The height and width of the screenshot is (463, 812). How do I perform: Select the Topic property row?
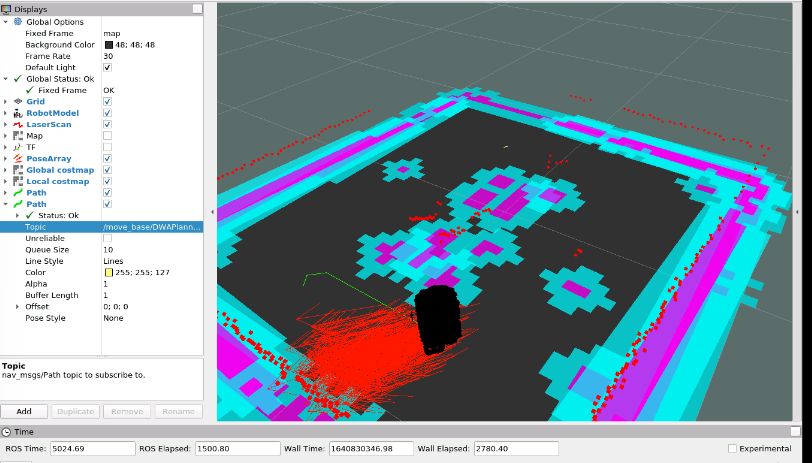[x=102, y=227]
